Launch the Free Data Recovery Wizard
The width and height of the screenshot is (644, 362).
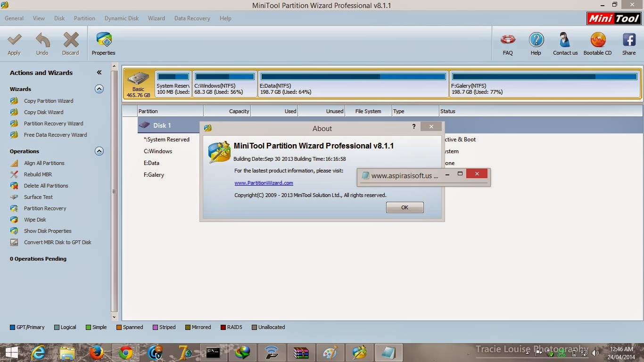pyautogui.click(x=55, y=135)
